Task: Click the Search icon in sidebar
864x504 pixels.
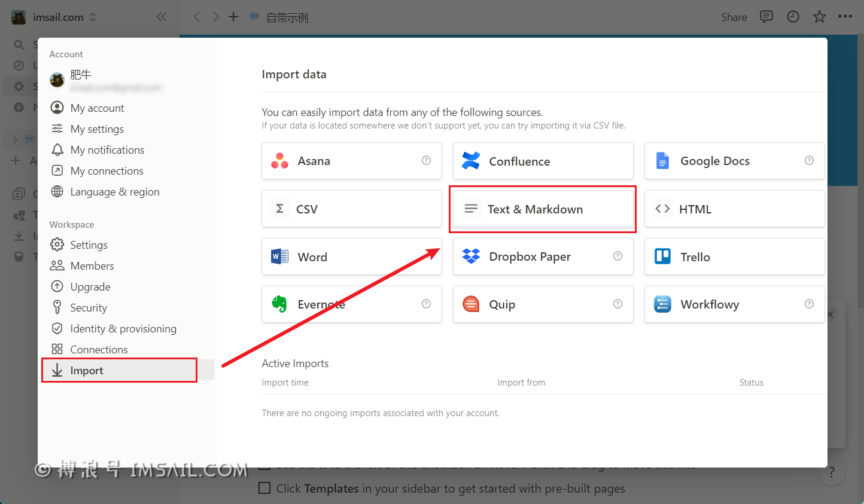Action: (x=19, y=45)
